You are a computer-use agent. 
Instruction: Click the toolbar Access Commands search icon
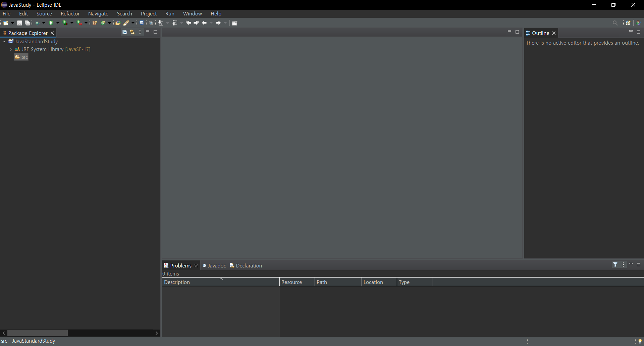click(x=615, y=23)
